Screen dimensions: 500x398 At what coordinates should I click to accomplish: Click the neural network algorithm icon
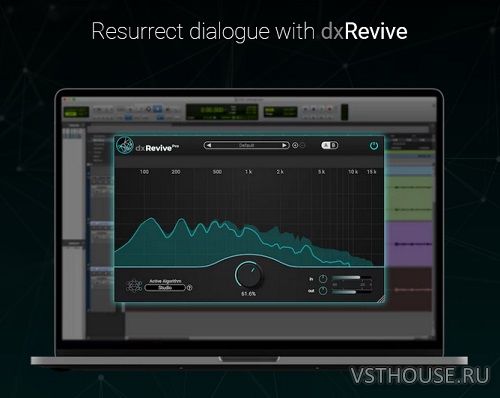(x=134, y=286)
